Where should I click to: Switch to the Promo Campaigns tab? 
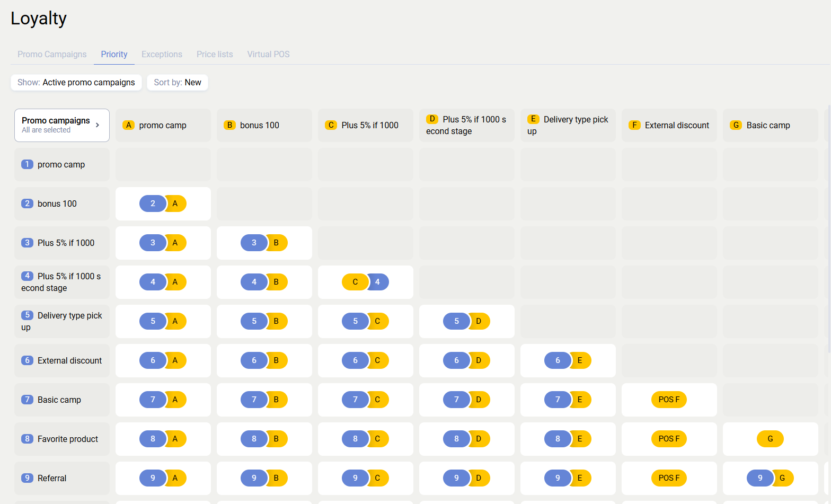pos(52,54)
